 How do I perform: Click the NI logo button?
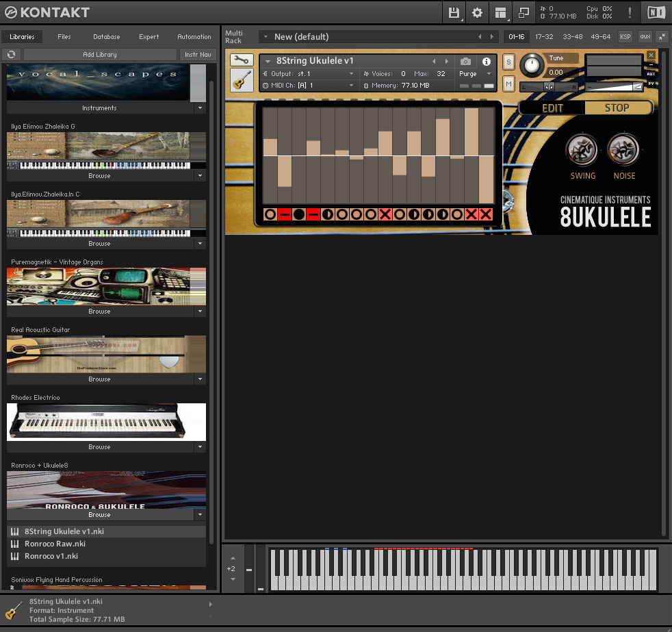point(656,13)
